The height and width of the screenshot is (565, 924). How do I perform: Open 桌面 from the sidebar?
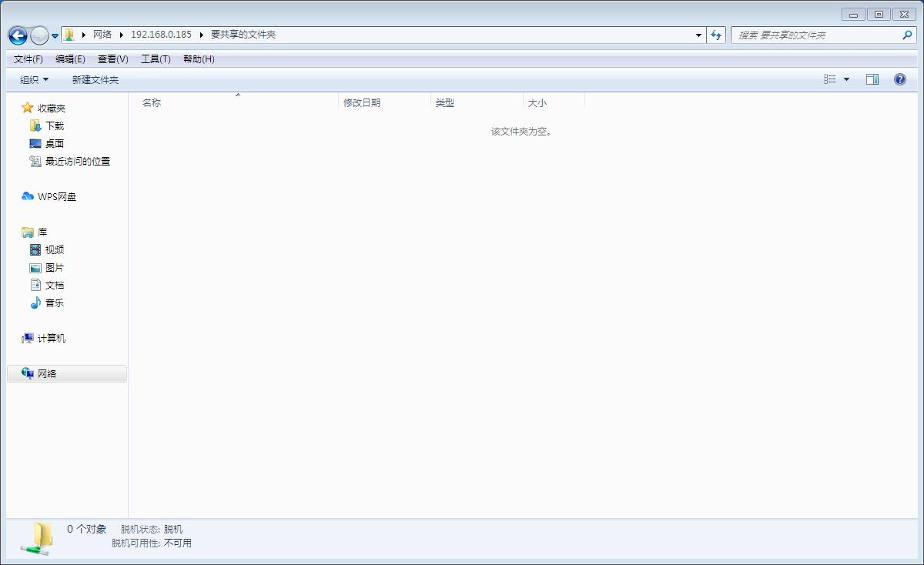(54, 143)
